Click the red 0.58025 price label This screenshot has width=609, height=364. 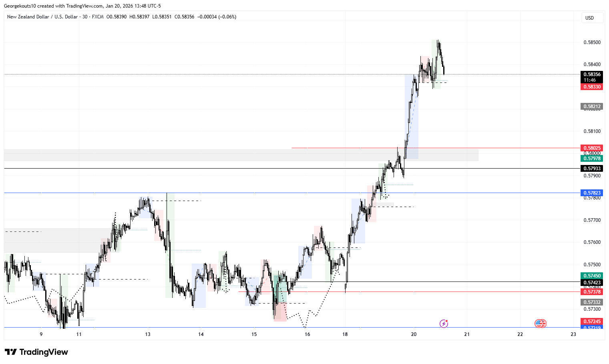(591, 148)
